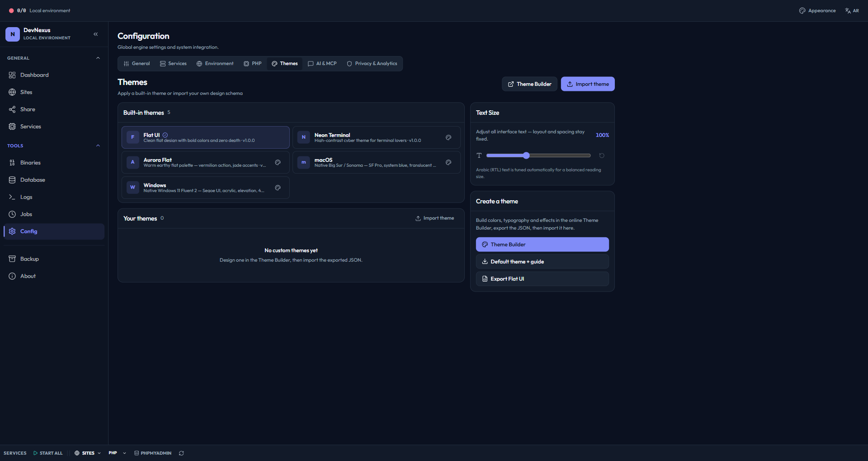Image resolution: width=868 pixels, height=461 pixels.
Task: Click the Windows W avatar
Action: [133, 187]
